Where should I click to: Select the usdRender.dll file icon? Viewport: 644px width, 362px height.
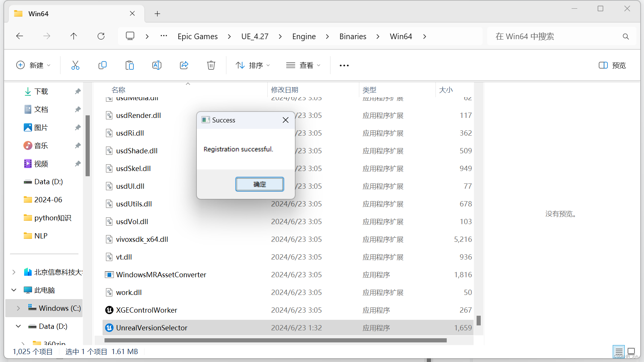tap(109, 115)
